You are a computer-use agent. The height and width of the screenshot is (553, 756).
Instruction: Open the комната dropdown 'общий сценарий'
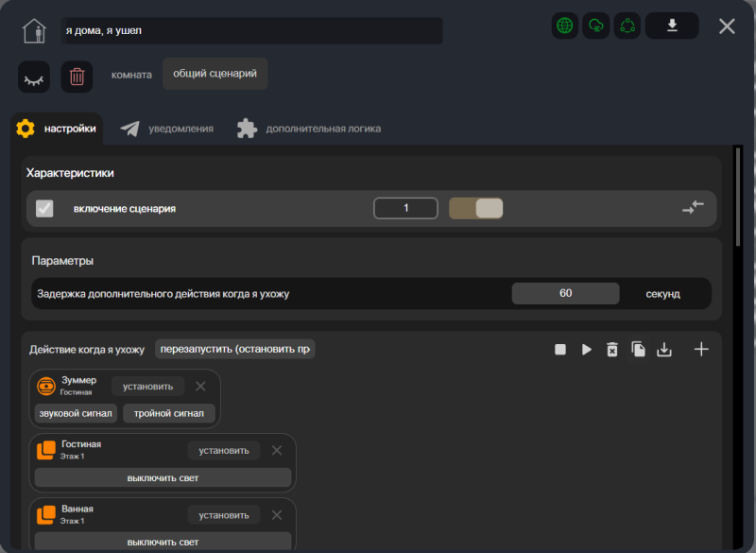(215, 74)
